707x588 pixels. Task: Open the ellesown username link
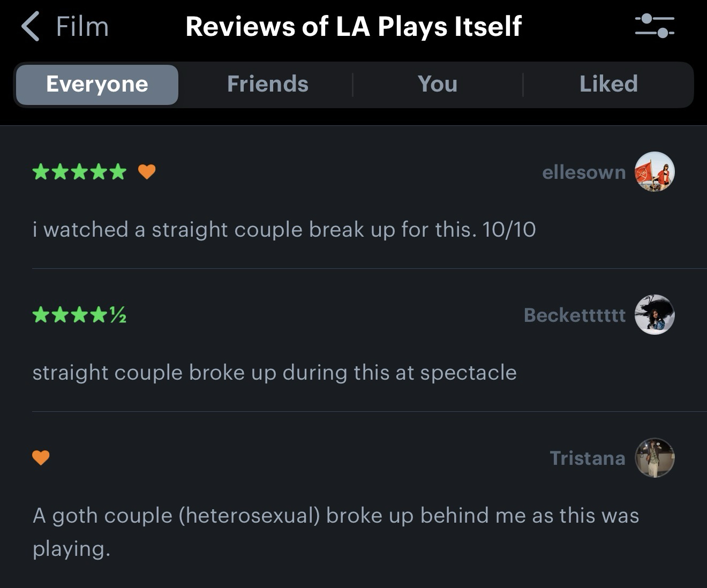tap(584, 172)
